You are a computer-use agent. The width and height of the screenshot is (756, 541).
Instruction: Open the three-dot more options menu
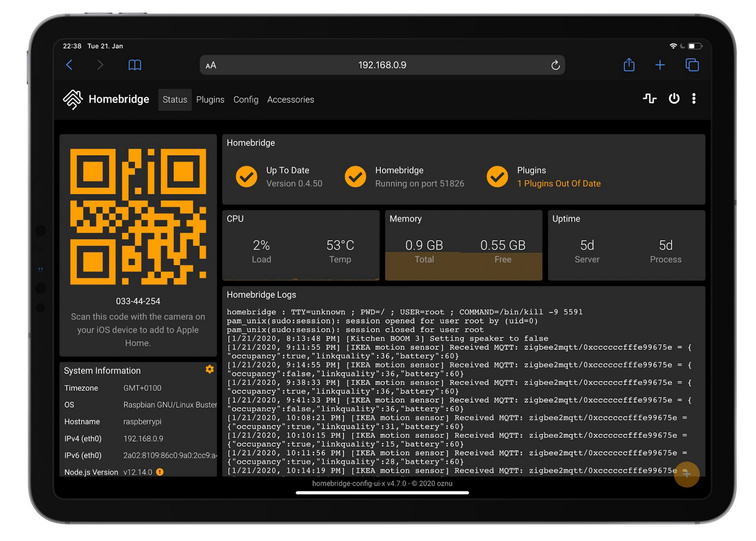click(x=694, y=98)
